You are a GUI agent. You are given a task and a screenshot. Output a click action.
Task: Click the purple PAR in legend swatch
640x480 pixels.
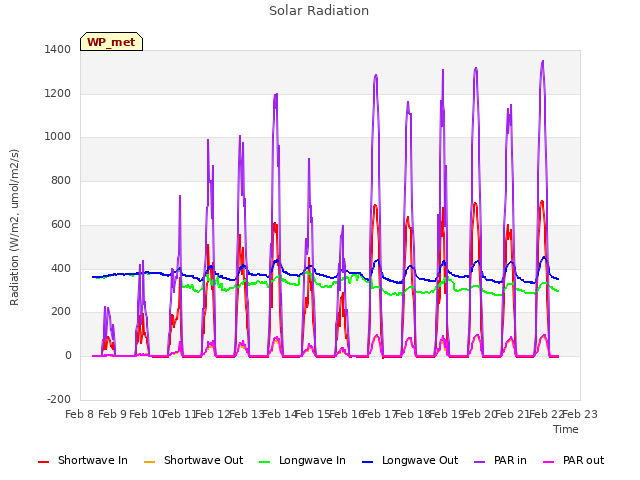(480, 462)
